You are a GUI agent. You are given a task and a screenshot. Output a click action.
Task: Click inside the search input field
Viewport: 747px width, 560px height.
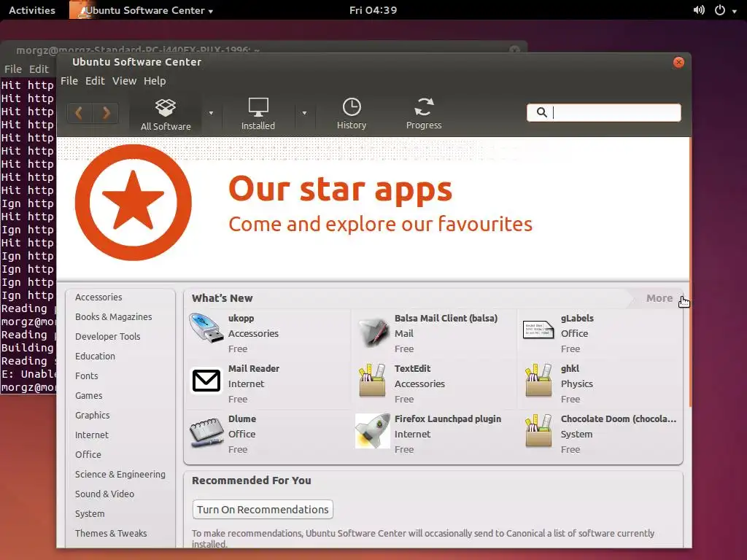(x=603, y=112)
